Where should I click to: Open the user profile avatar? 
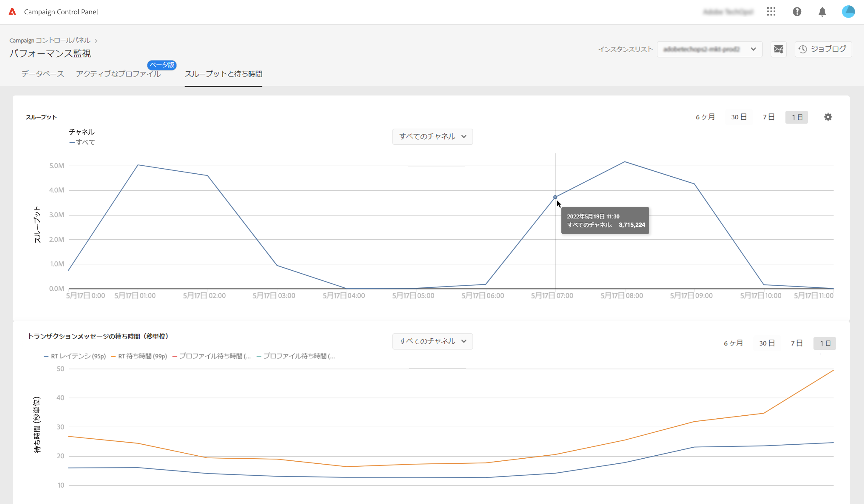tap(848, 12)
